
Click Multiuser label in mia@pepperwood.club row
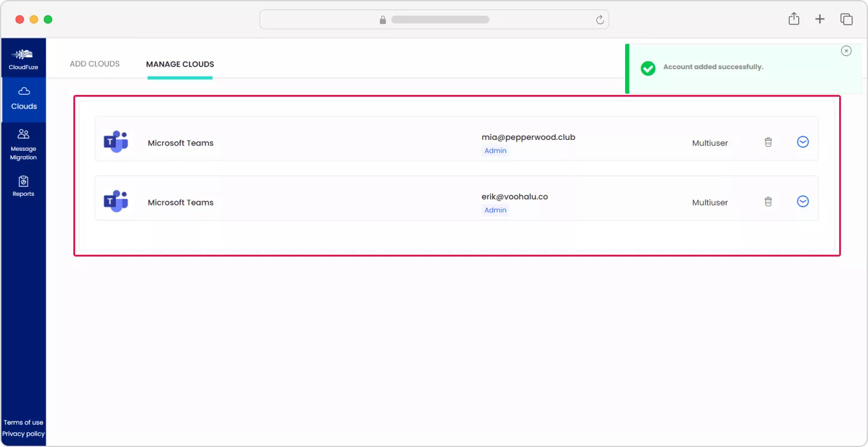tap(710, 143)
